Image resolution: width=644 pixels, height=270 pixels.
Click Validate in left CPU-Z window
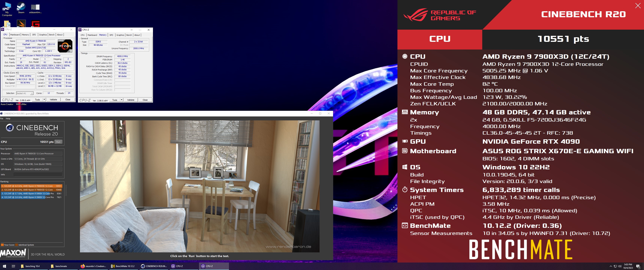pyautogui.click(x=53, y=99)
